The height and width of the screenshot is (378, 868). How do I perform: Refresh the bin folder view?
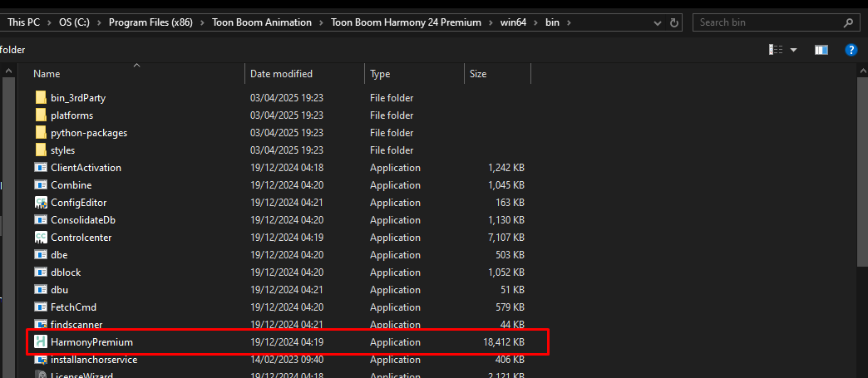673,22
